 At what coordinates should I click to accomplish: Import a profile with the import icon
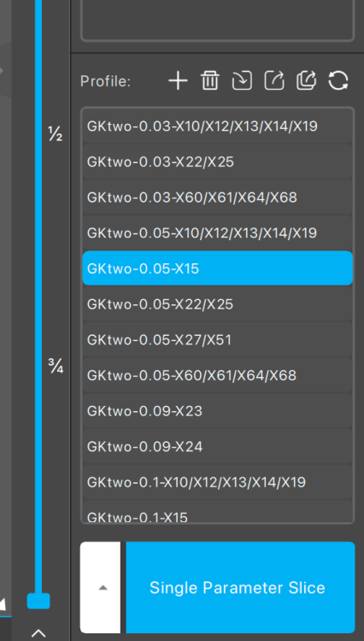tap(242, 80)
